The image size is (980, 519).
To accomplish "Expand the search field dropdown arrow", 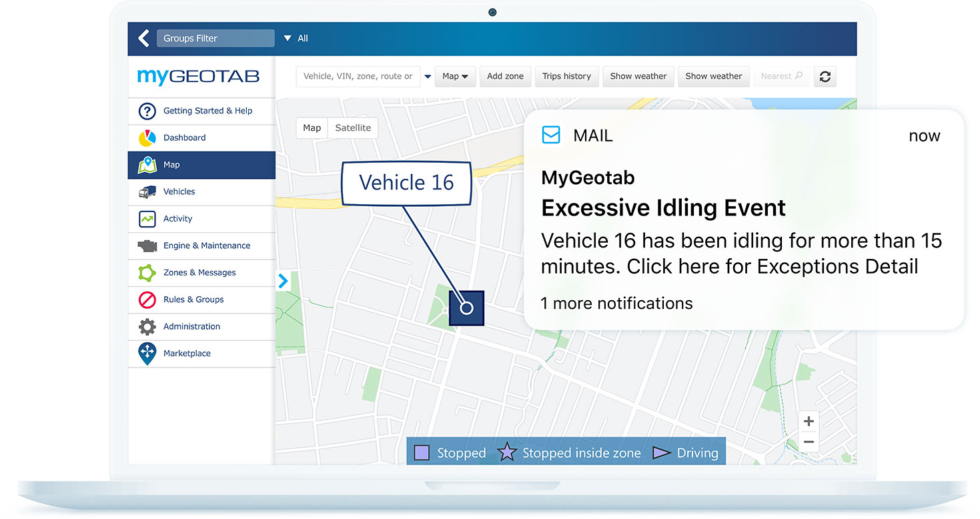I will [x=428, y=76].
